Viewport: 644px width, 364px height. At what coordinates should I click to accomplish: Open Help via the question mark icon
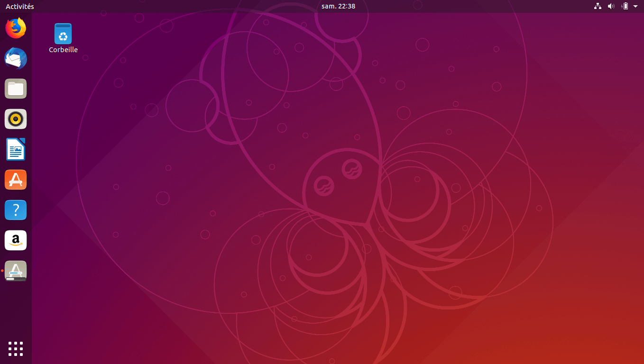click(x=16, y=210)
